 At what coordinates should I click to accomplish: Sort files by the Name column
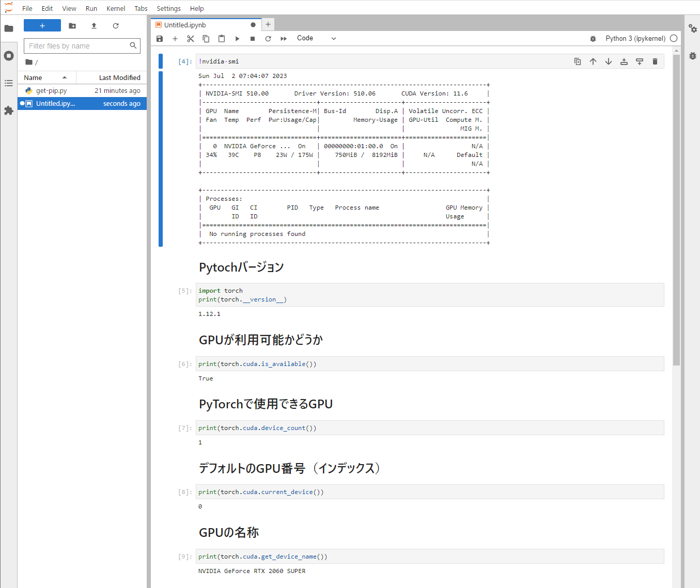[x=46, y=77]
